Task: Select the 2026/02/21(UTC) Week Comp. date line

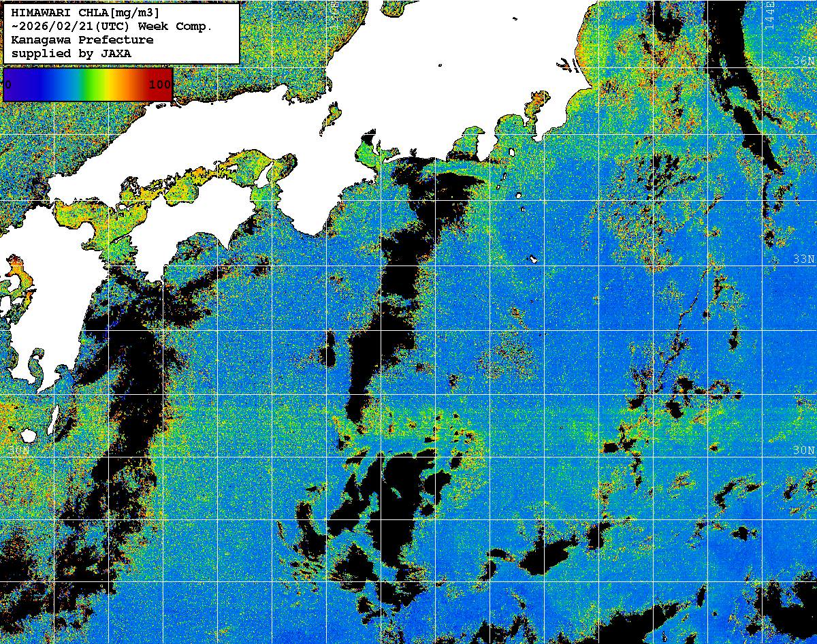Action: [x=112, y=26]
